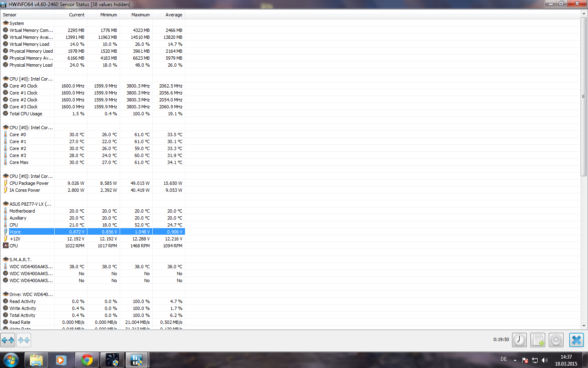Select the Physical Memory Load row
The height and width of the screenshot is (368, 588).
tap(93, 65)
